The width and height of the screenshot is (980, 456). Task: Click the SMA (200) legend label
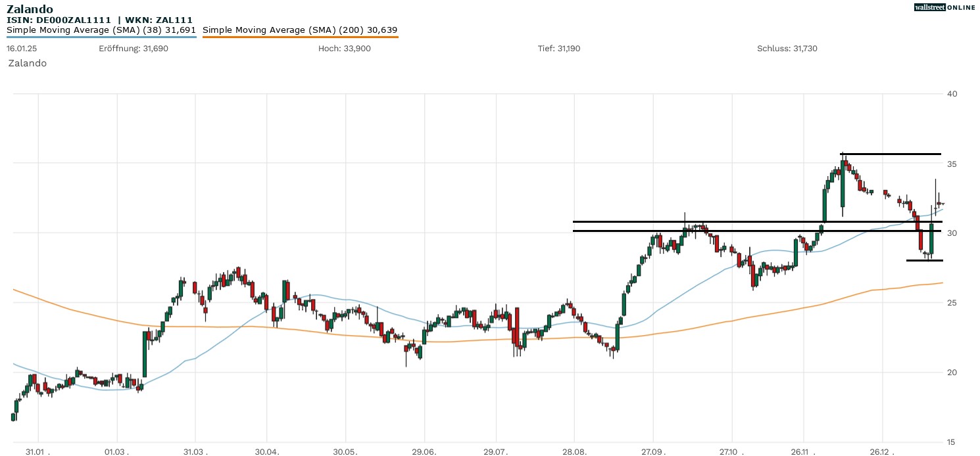point(300,30)
